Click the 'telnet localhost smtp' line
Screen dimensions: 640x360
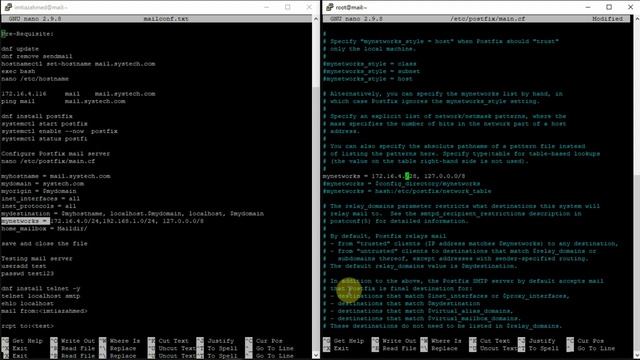pos(41,296)
